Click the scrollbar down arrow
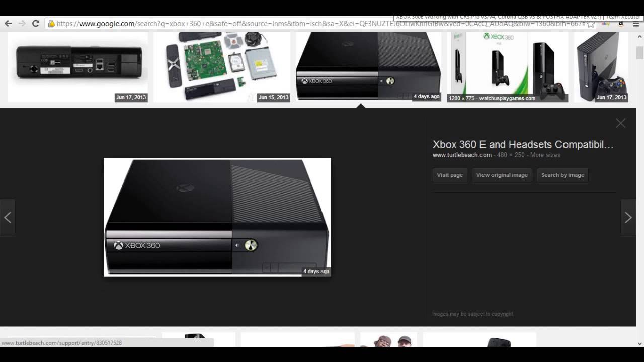The width and height of the screenshot is (644, 362). pos(639,343)
